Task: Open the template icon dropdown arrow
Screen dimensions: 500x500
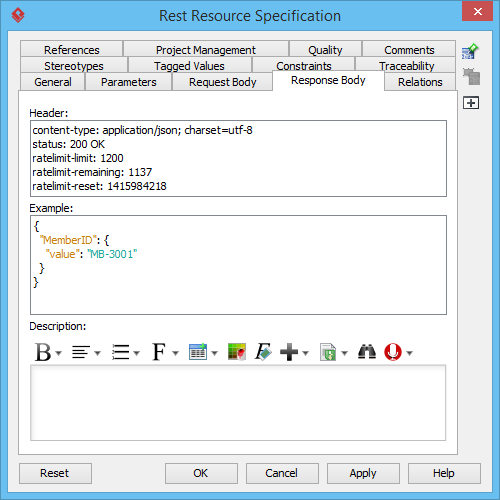Action: (x=345, y=353)
